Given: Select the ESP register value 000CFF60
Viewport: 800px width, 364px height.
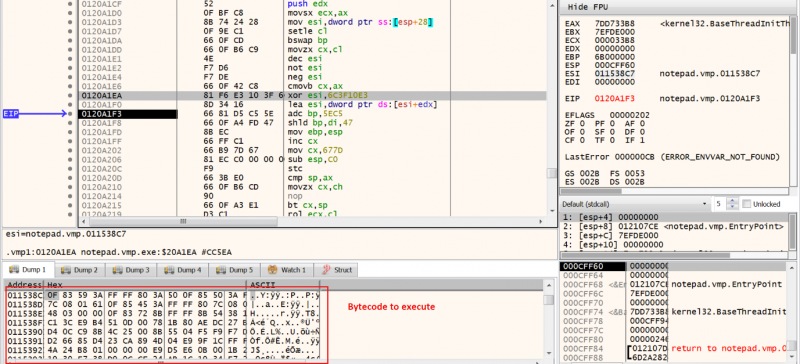Looking at the screenshot, I should point(615,65).
